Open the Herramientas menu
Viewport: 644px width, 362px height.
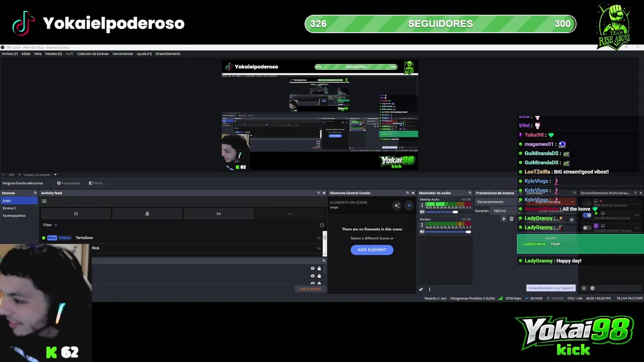123,54
